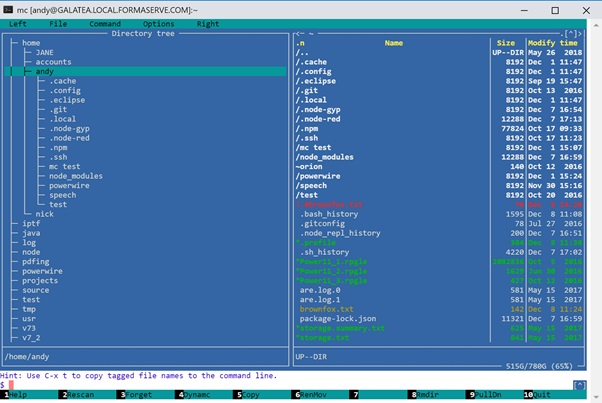The height and width of the screenshot is (403, 602).
Task: Open the Command menu
Action: (x=105, y=23)
